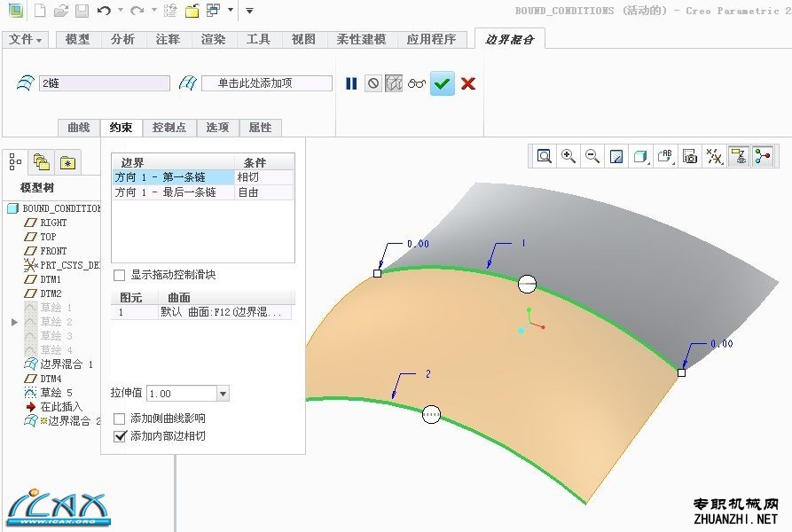Click the Zoom Out icon
Viewport: 792px width, 532px height.
[592, 156]
